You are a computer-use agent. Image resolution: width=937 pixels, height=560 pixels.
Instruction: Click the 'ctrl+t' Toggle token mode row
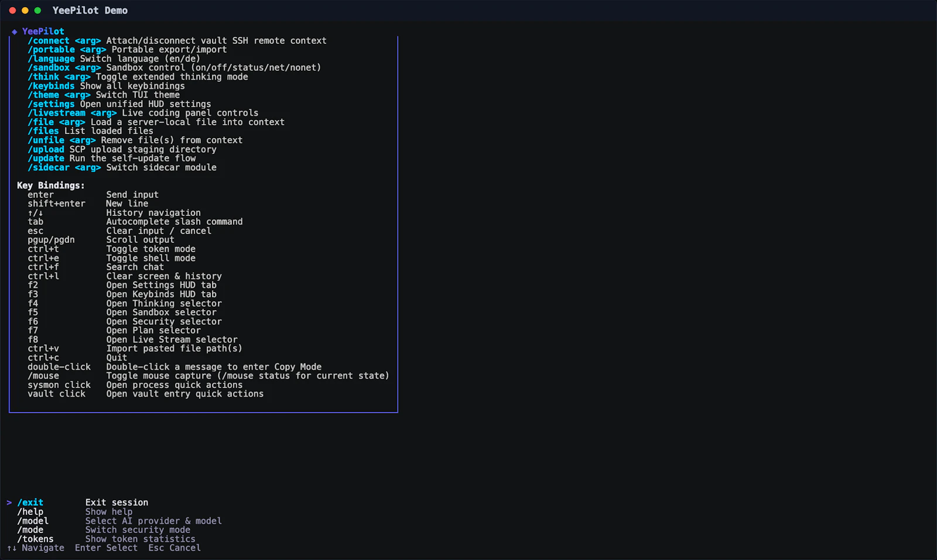[111, 249]
